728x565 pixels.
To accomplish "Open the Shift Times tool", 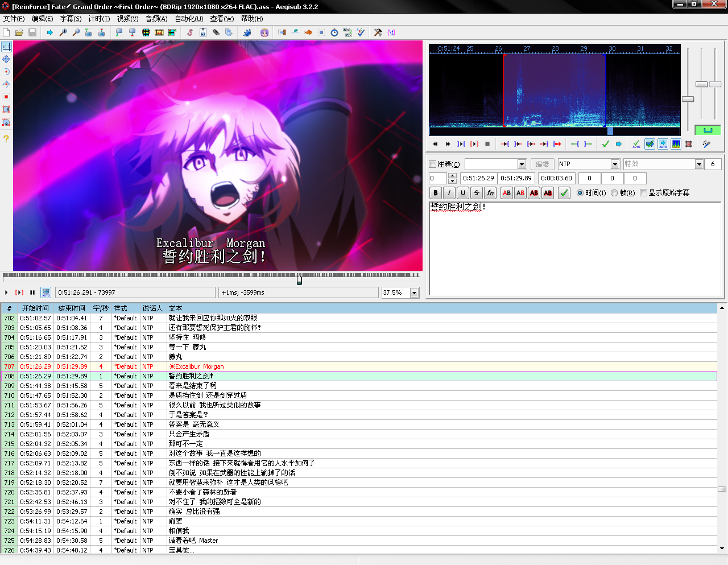I will pos(282,32).
